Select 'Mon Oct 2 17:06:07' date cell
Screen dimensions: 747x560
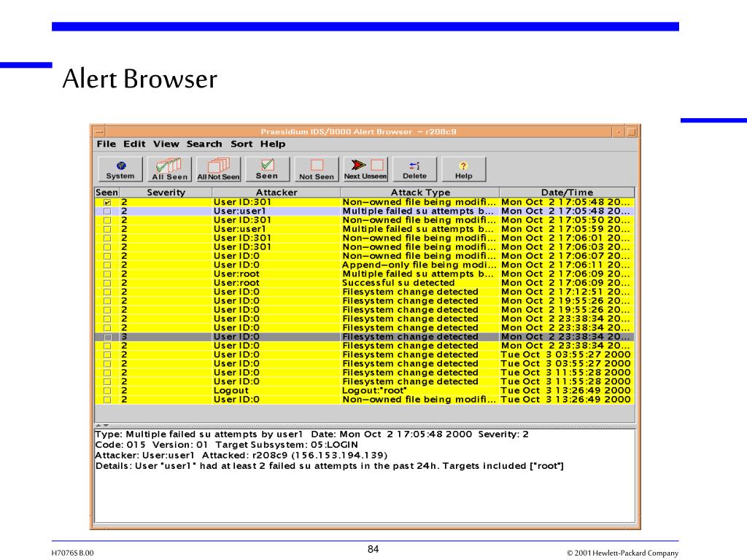pos(565,256)
